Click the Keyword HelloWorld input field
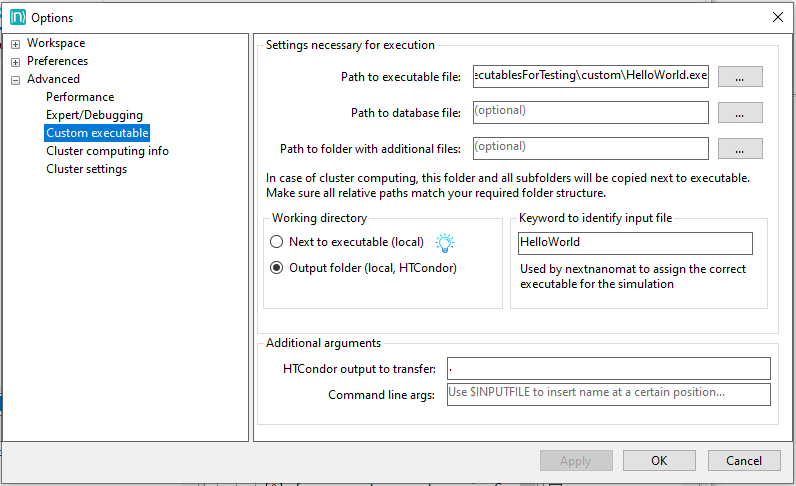Image resolution: width=796 pixels, height=486 pixels. [x=634, y=243]
